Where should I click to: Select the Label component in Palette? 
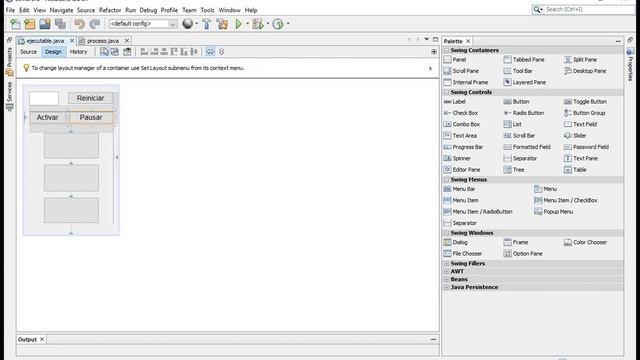point(454,102)
